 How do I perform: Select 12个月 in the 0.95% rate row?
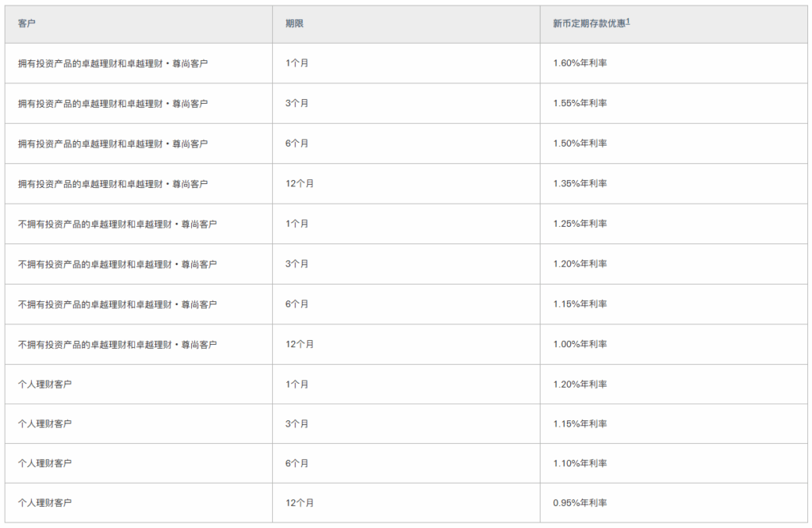(x=300, y=503)
